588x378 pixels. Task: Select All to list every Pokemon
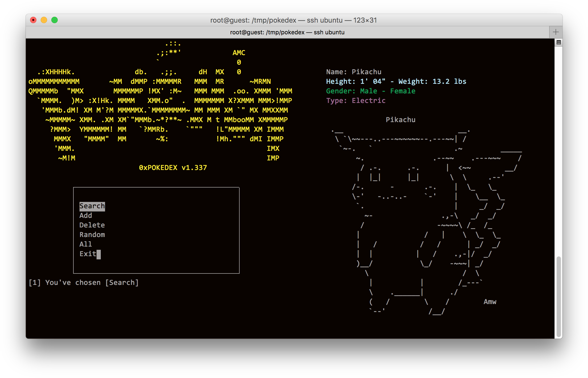point(85,244)
